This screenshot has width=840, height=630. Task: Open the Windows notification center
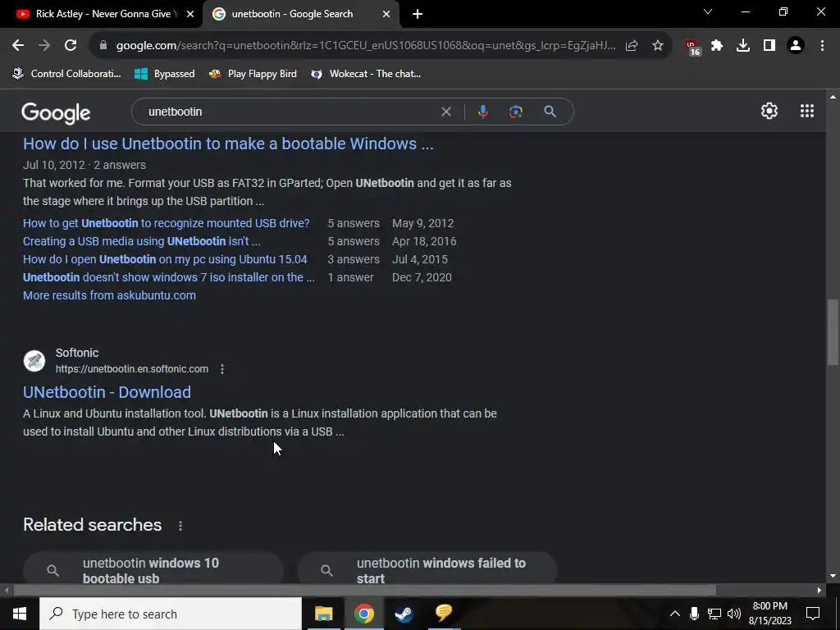pos(813,614)
